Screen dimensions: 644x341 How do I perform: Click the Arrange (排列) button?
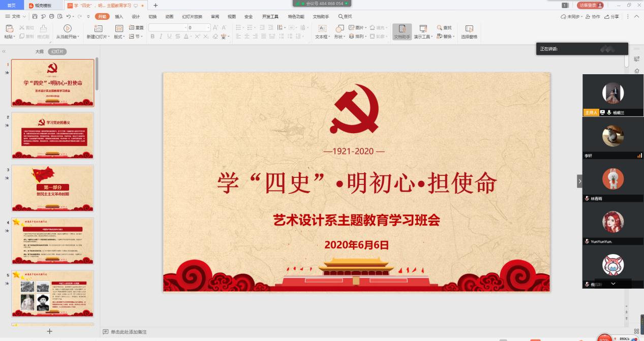(357, 37)
